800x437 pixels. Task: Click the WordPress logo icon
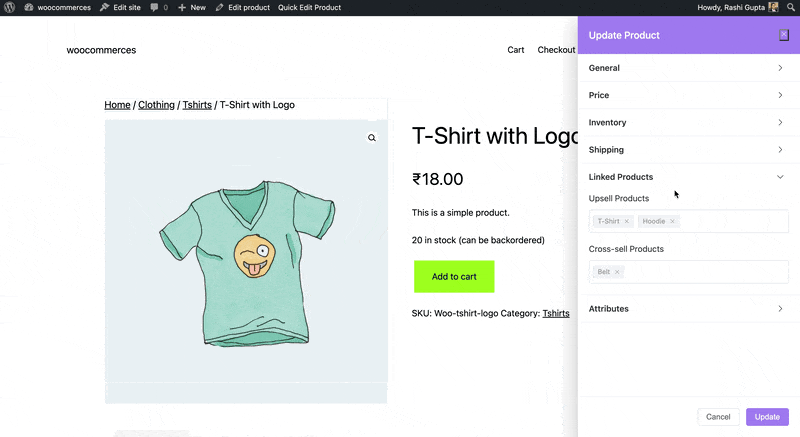[x=9, y=7]
